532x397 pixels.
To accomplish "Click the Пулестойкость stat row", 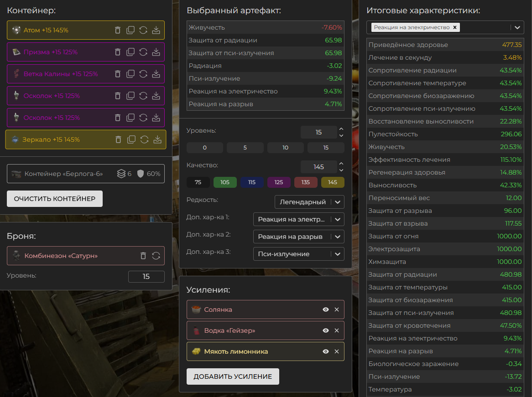I will tap(445, 134).
